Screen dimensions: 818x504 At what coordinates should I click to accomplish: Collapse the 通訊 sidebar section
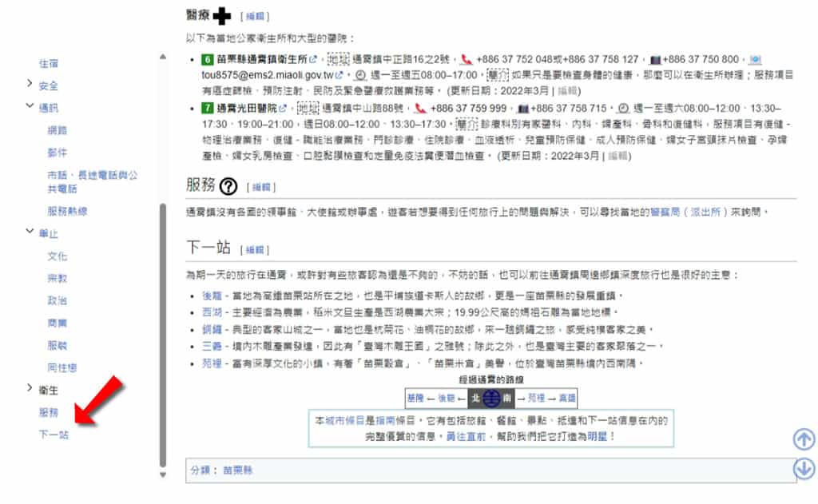coord(30,106)
